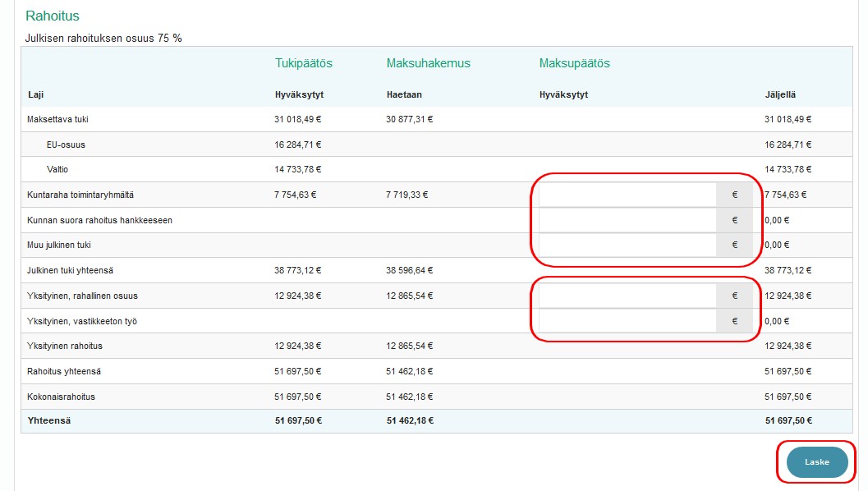Screen dimensions: 868x491
Task: Select Kokonaisrahoitus row label
Action: [x=61, y=397]
